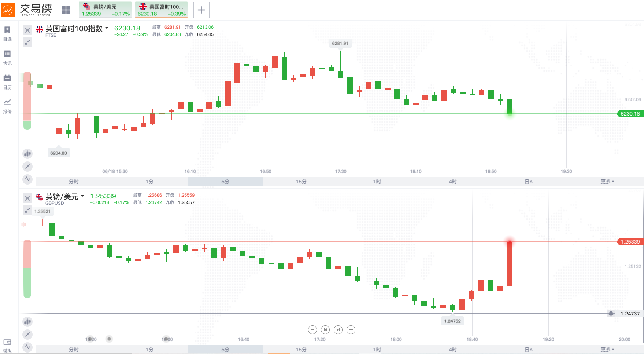
Task: Open the 日历 calendar sidebar icon
Action: coord(7,81)
